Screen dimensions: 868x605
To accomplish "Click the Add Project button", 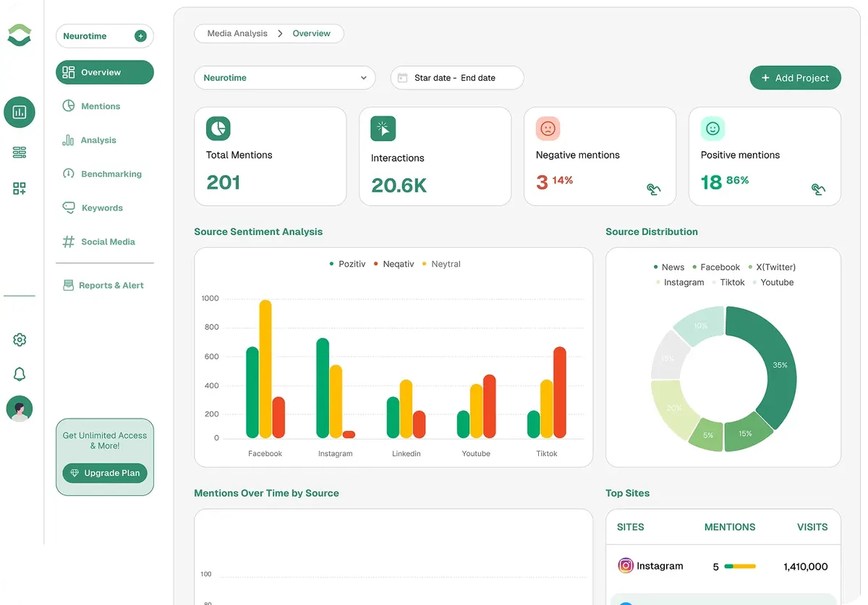I will tap(795, 78).
